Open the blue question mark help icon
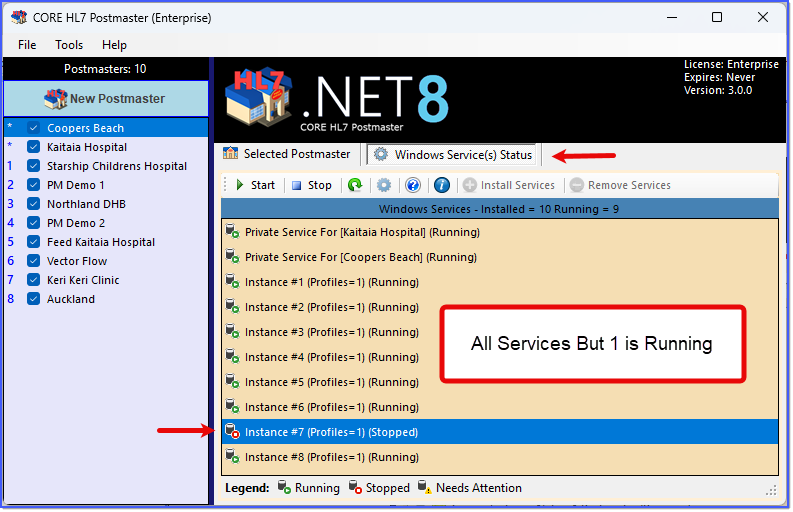 [413, 185]
